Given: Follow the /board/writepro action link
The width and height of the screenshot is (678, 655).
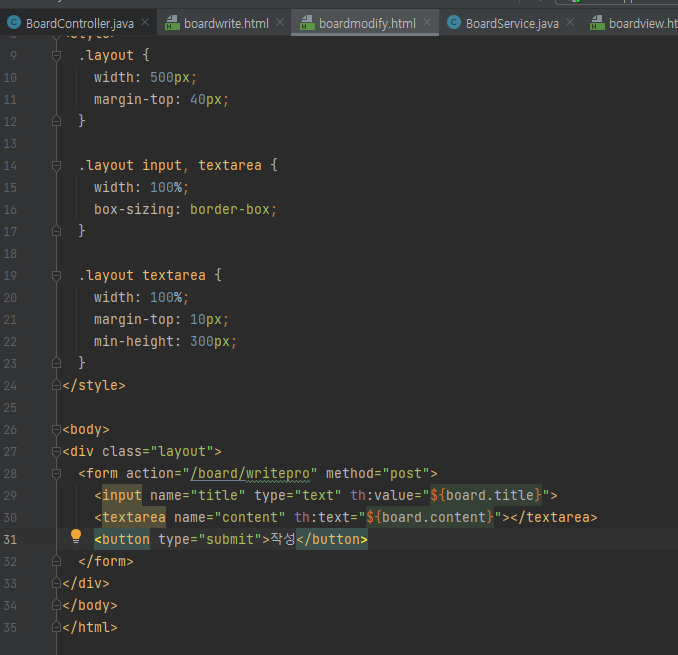Looking at the screenshot, I should (x=250, y=473).
